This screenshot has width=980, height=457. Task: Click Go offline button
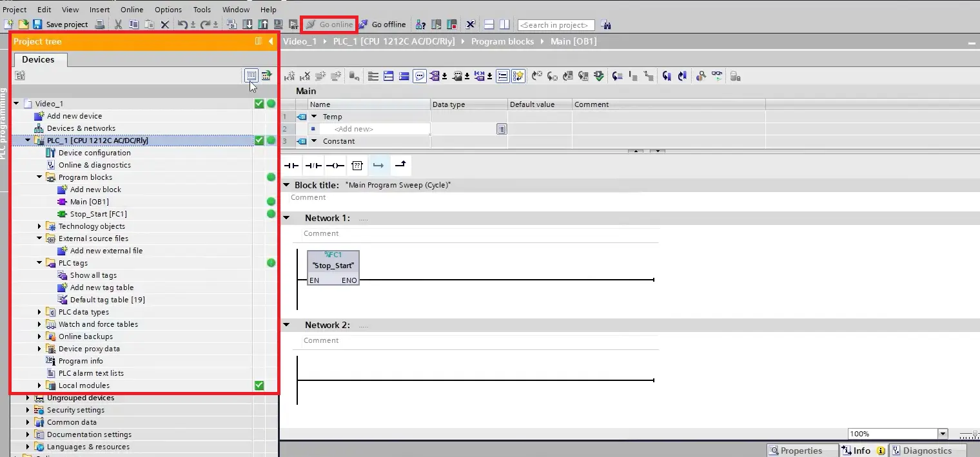coord(382,24)
